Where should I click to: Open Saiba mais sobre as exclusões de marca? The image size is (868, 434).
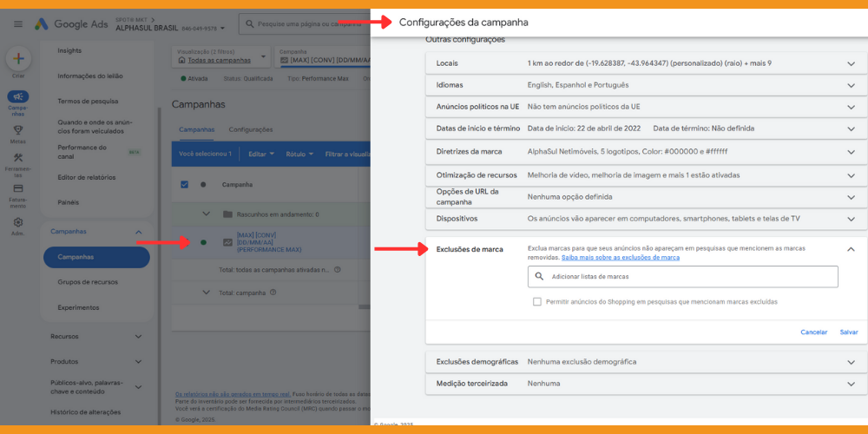pos(621,258)
